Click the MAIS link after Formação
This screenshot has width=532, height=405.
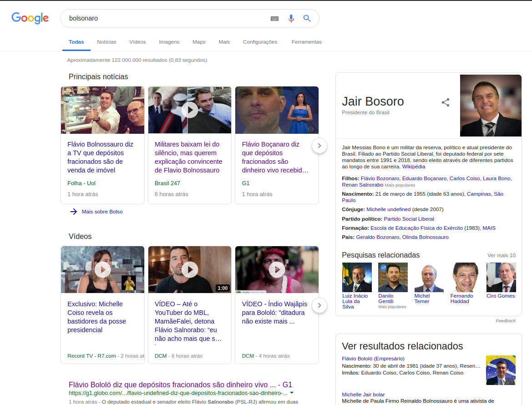(x=489, y=228)
